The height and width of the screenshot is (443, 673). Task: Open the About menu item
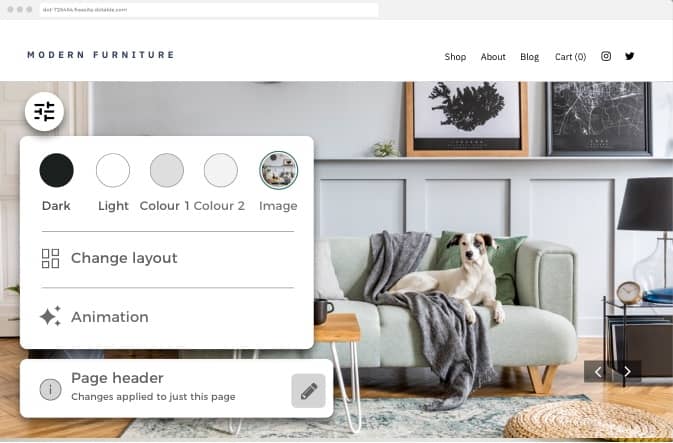pos(493,57)
